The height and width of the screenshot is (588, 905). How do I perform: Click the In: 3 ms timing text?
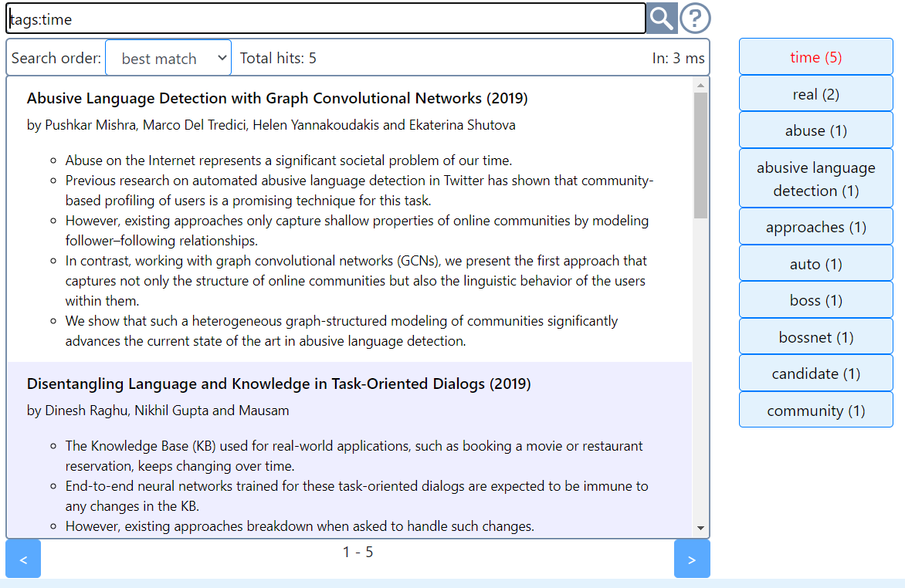click(678, 58)
